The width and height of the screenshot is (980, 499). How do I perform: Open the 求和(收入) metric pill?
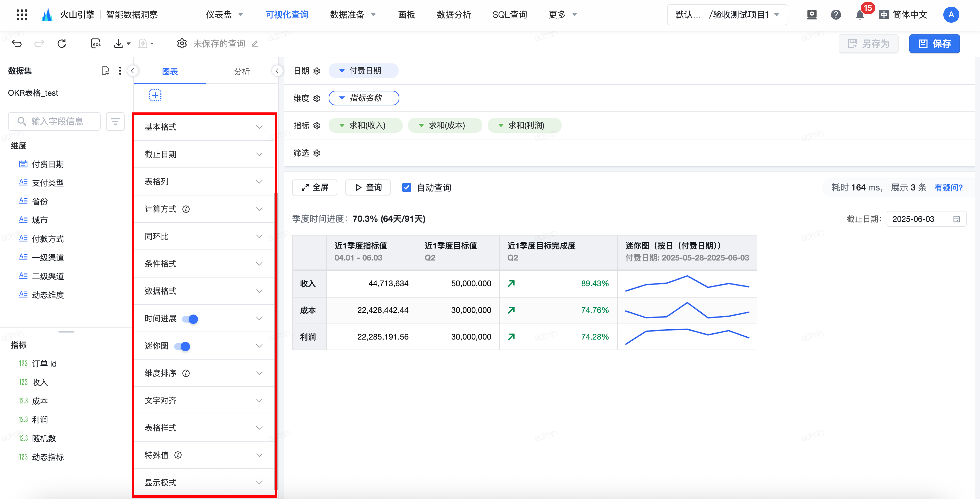tap(365, 126)
